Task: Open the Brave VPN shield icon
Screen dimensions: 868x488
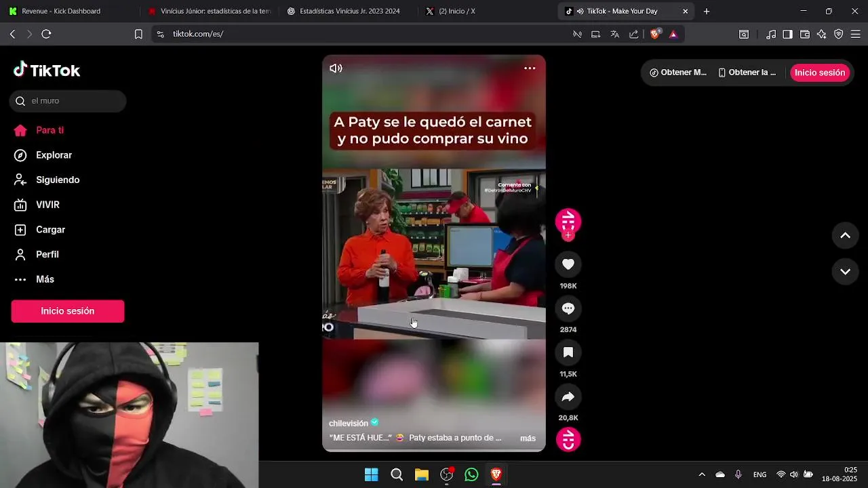Action: 839,34
